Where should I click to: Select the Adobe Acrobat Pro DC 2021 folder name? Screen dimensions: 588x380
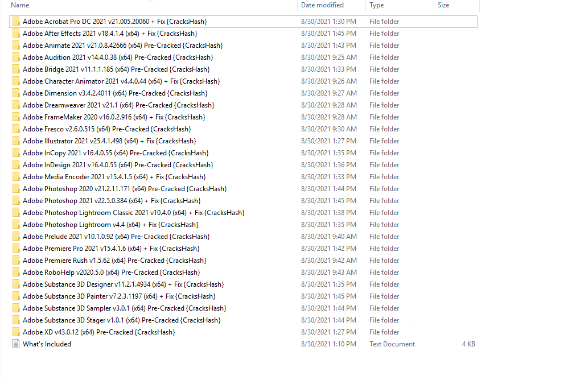pos(115,22)
